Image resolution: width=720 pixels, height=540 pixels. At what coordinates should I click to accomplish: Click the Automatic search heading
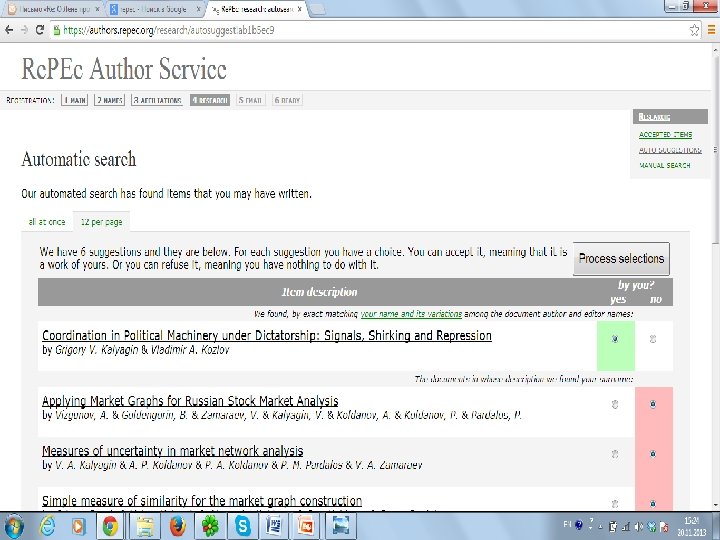(79, 159)
